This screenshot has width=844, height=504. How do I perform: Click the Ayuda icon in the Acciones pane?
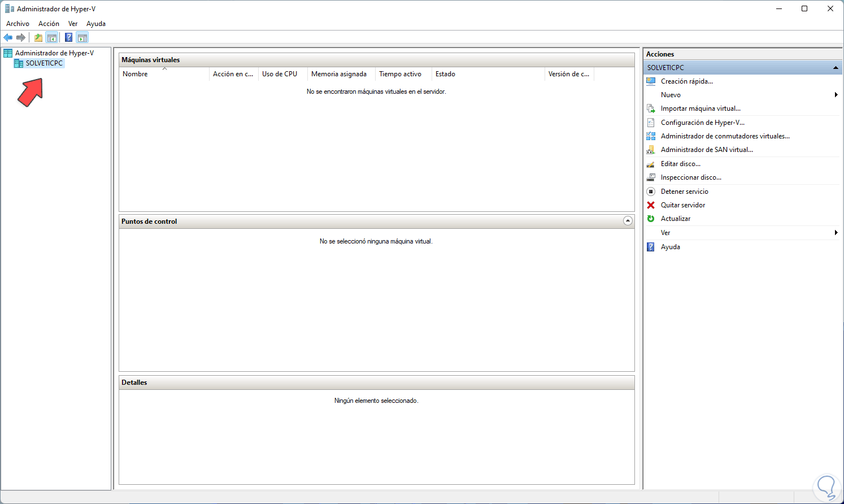coord(651,247)
